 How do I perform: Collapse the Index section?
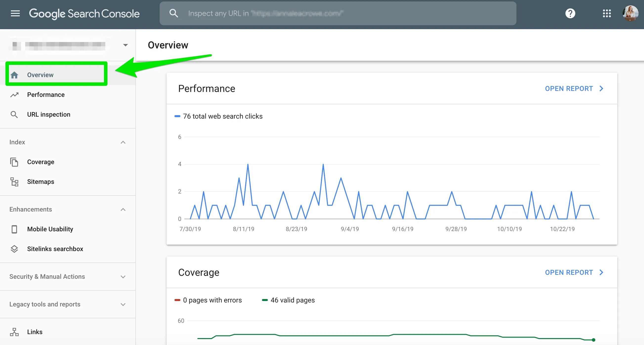point(123,142)
